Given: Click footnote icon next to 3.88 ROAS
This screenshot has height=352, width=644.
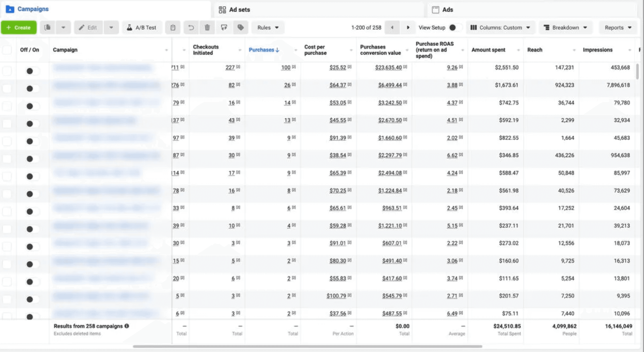Looking at the screenshot, I should point(461,85).
